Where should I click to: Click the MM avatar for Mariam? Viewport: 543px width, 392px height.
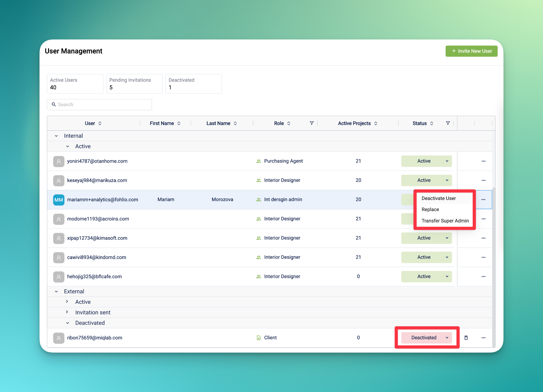click(59, 200)
